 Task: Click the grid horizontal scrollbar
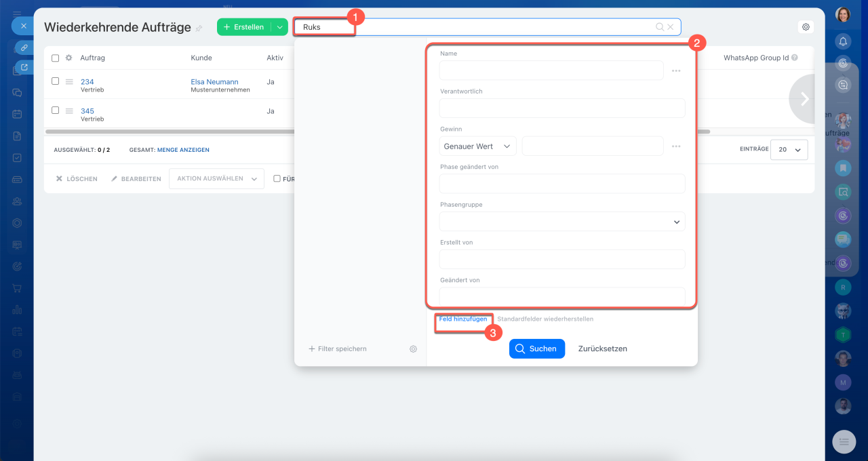tap(378, 132)
